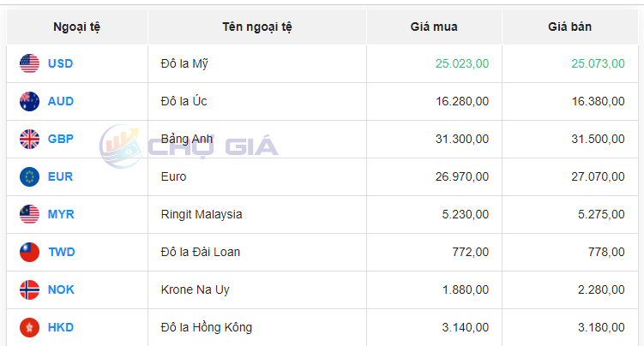Image resolution: width=644 pixels, height=346 pixels.
Task: Click the Taiwan flag icon
Action: point(30,252)
